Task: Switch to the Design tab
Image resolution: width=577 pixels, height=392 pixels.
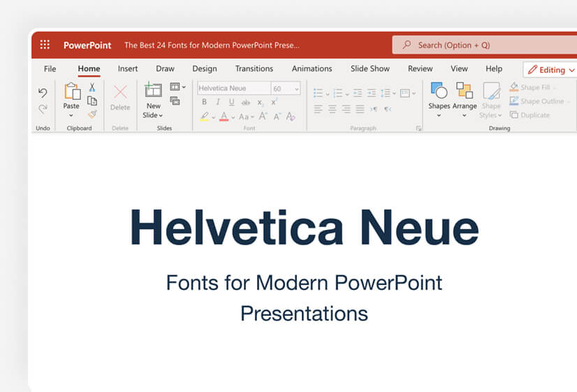Action: 205,69
